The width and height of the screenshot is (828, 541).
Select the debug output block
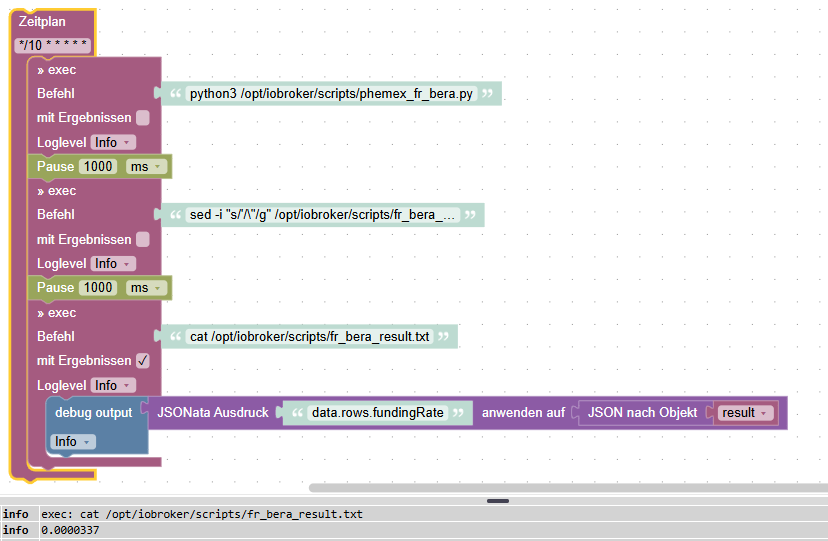tap(93, 413)
